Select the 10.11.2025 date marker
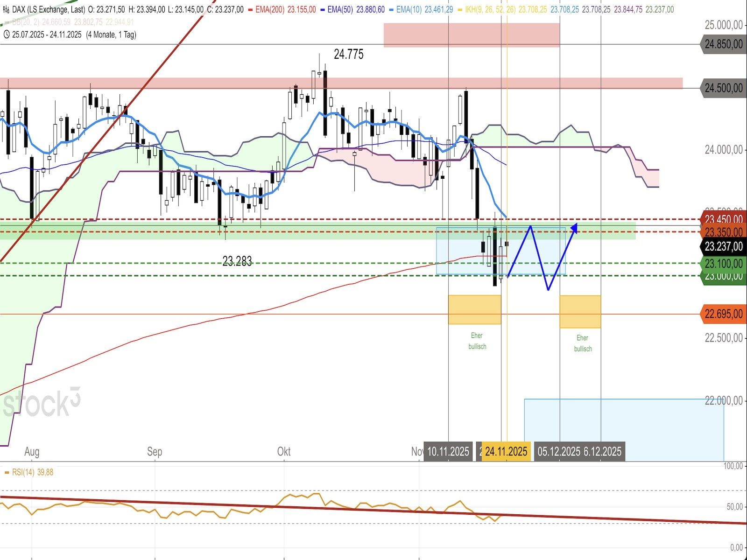Screen dimensions: 747x560 click(x=448, y=451)
